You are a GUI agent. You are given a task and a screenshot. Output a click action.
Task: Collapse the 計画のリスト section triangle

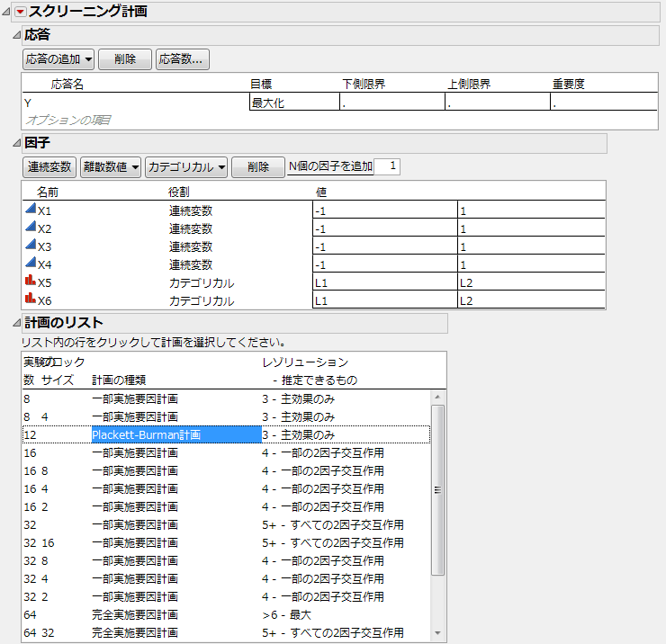coord(14,323)
